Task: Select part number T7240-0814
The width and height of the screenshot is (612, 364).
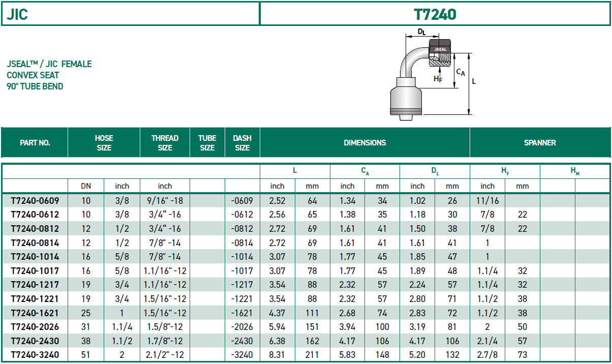Action: [35, 243]
